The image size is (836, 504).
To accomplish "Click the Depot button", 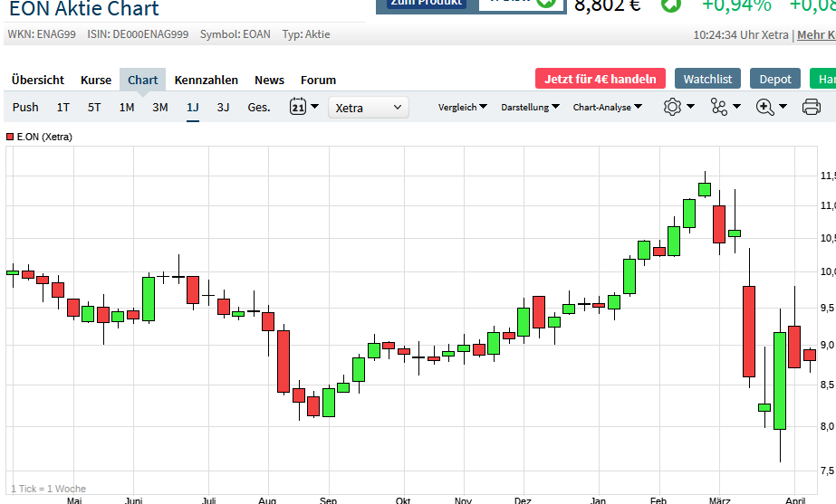I will tap(775, 79).
